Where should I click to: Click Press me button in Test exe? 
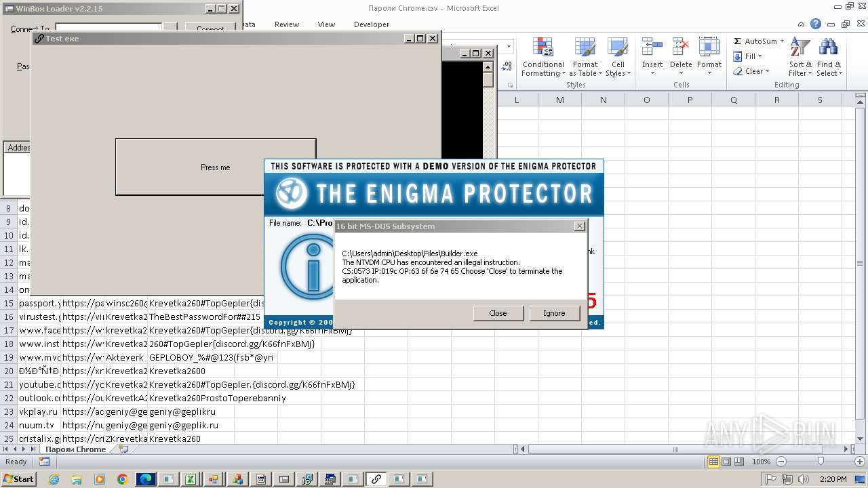click(x=215, y=167)
